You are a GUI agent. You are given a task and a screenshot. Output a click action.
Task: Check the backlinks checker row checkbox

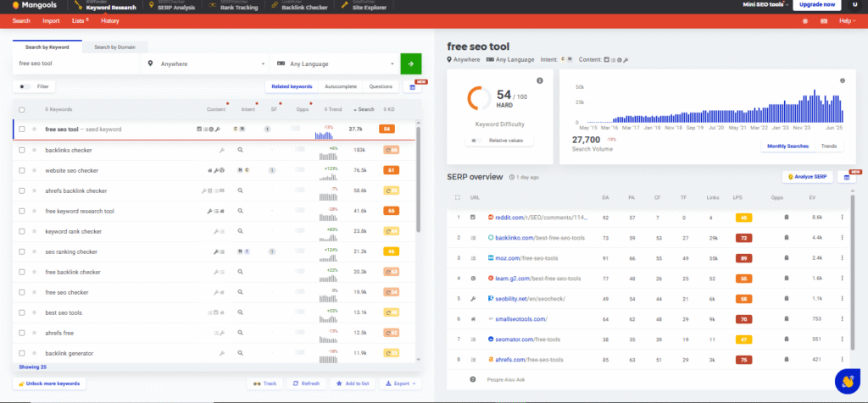tap(21, 150)
